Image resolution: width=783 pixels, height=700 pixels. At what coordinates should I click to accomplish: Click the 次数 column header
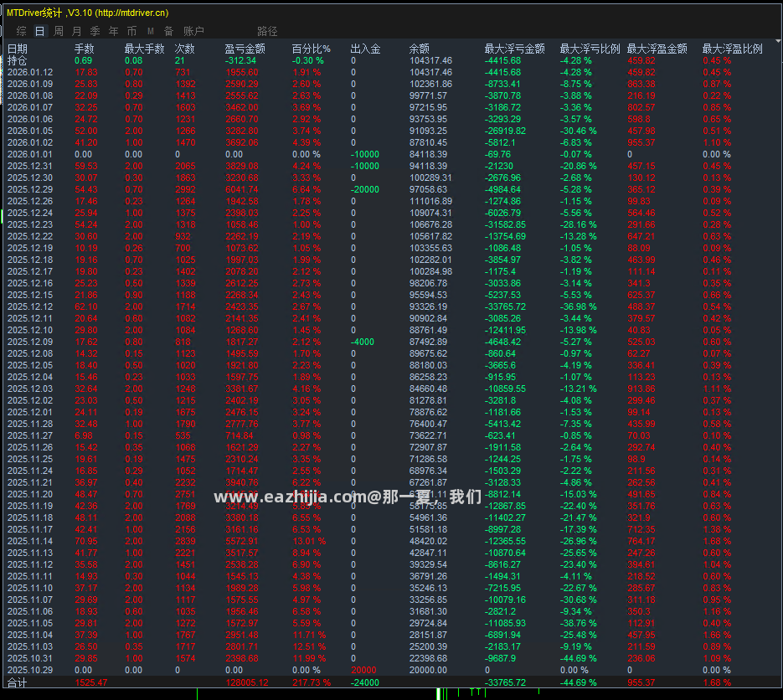tap(185, 49)
